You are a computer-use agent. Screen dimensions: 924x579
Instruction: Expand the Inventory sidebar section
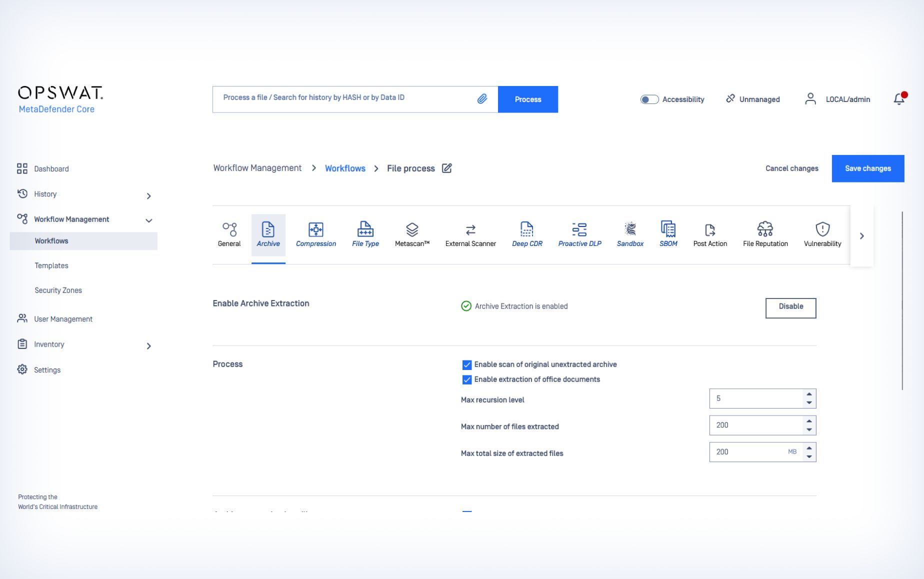[148, 346]
